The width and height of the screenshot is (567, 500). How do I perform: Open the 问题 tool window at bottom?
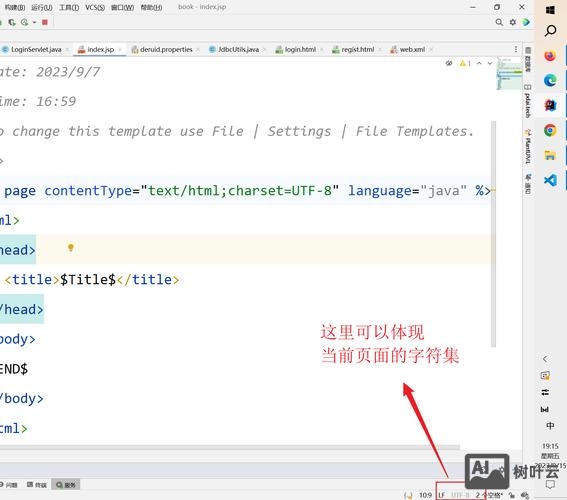[9, 484]
